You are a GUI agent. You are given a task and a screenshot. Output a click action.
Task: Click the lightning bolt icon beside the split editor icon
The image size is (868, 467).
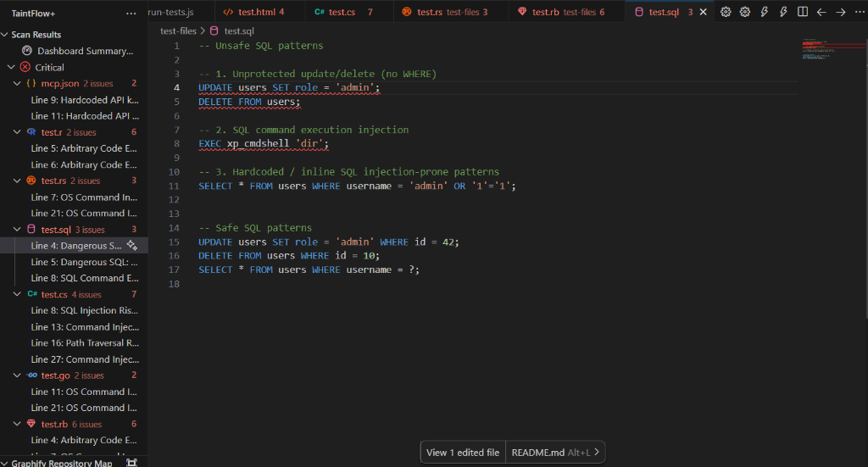[783, 12]
